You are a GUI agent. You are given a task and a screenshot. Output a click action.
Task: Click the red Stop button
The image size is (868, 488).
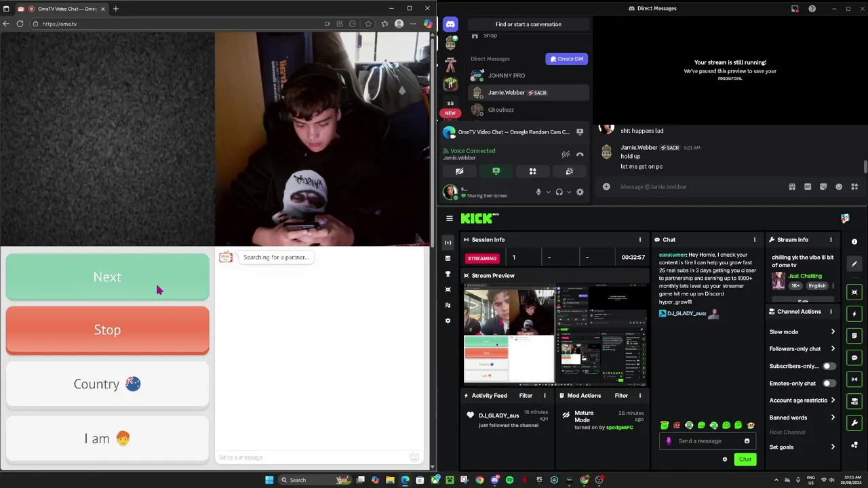[x=107, y=330]
